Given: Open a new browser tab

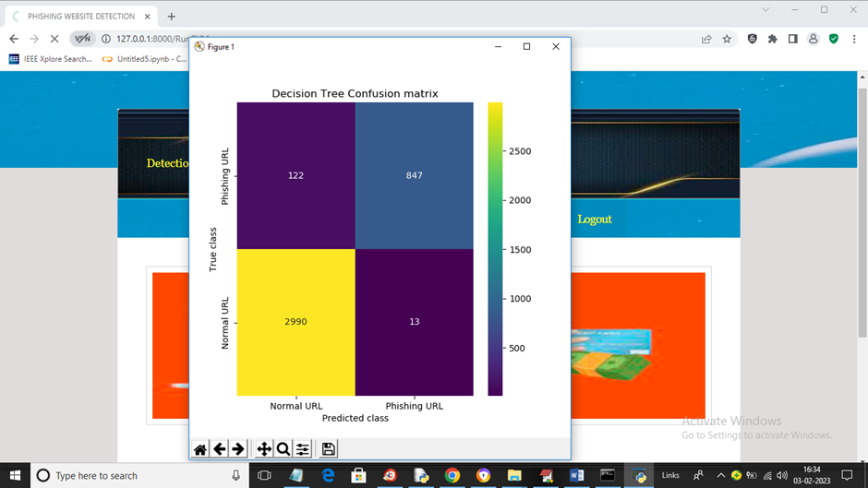Looking at the screenshot, I should 172,17.
